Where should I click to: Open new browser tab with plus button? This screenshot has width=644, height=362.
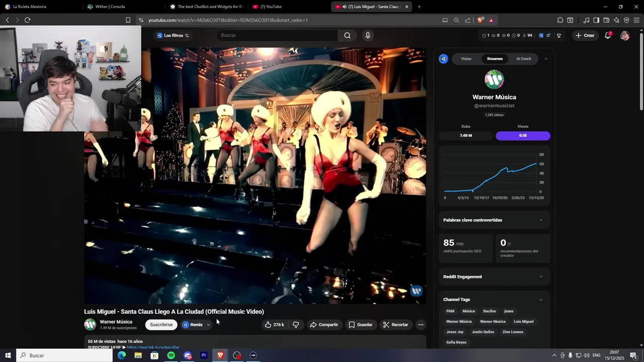pos(419,7)
